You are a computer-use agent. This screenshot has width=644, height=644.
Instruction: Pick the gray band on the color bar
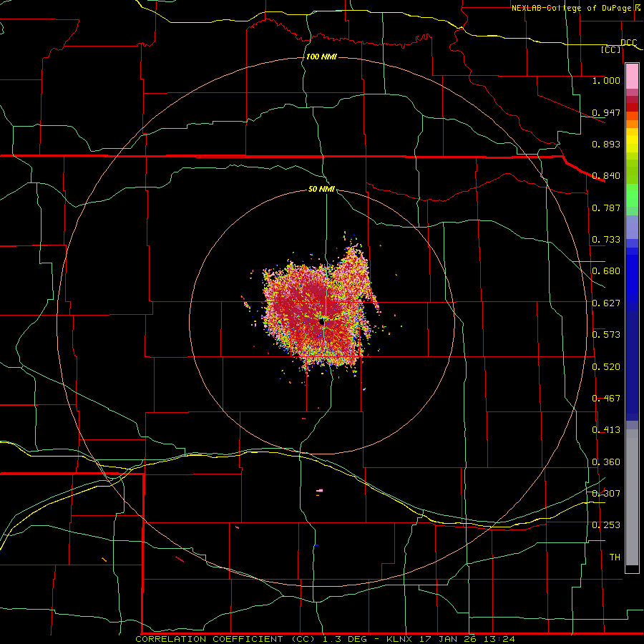coord(632,497)
